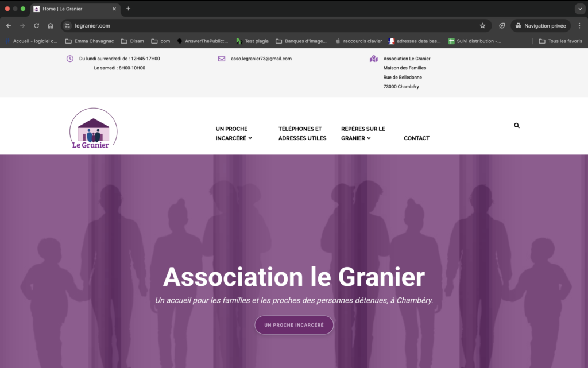Viewport: 588px width, 368px height.
Task: Open a new tab with the plus icon
Action: coord(128,9)
